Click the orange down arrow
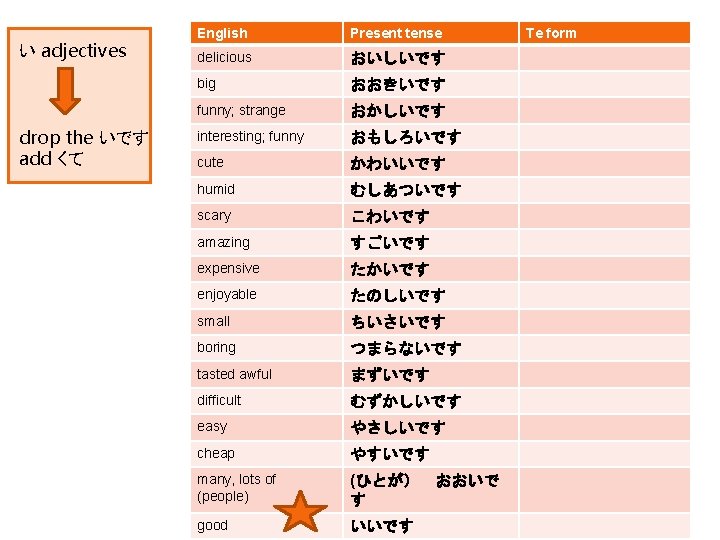The image size is (720, 540). tap(65, 91)
